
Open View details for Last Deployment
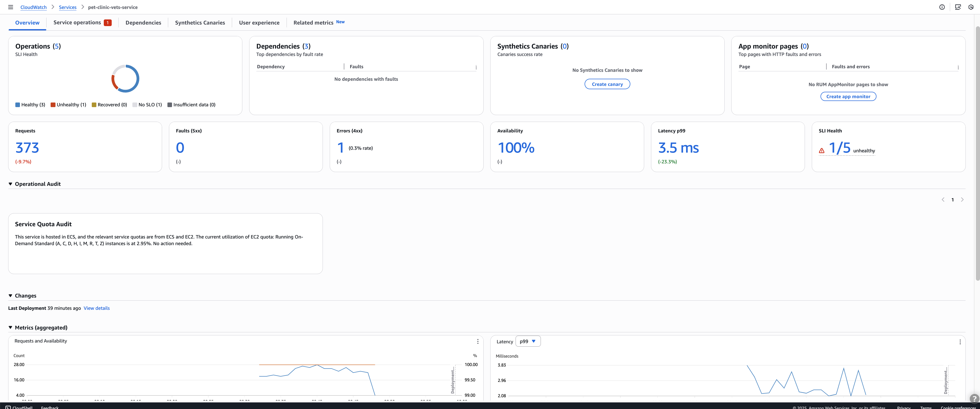point(96,308)
